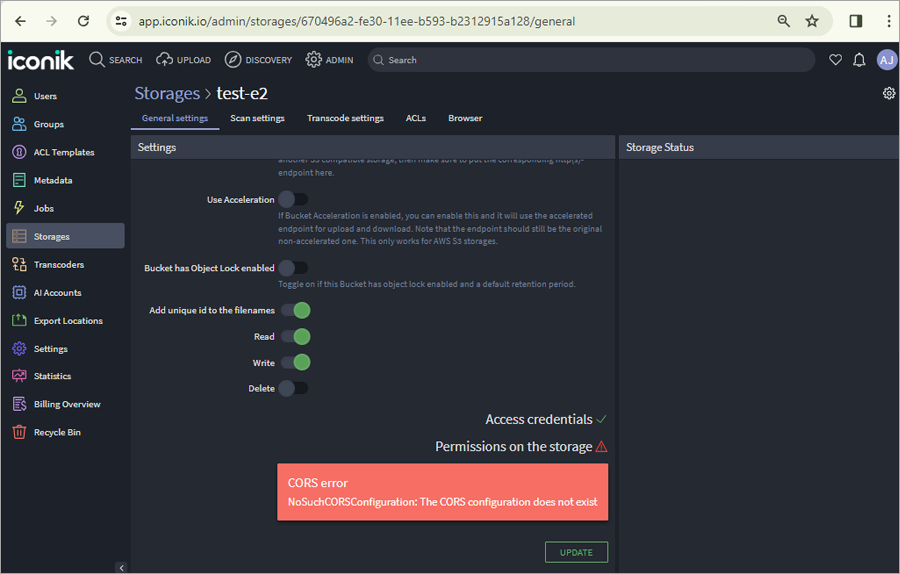Reload the browser page

click(x=84, y=21)
